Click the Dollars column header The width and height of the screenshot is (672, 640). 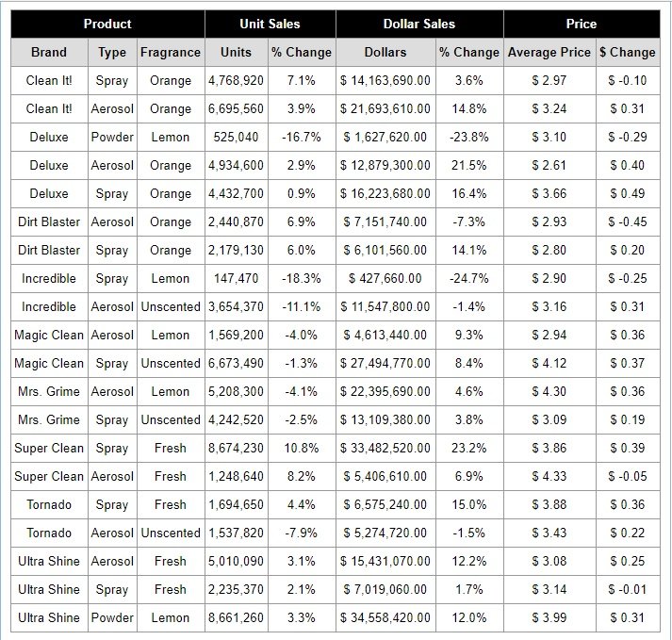(x=385, y=53)
